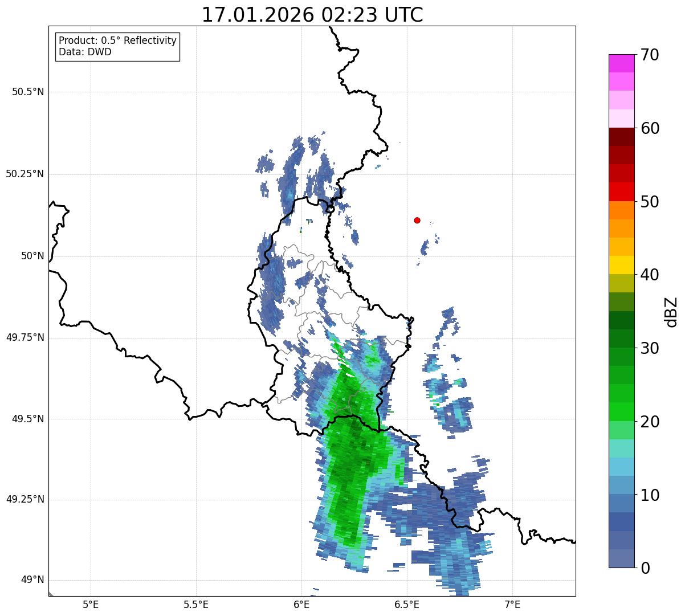Click the turquoise swatch between 15 and 20
Screen dimensions: 685x616
coord(622,448)
